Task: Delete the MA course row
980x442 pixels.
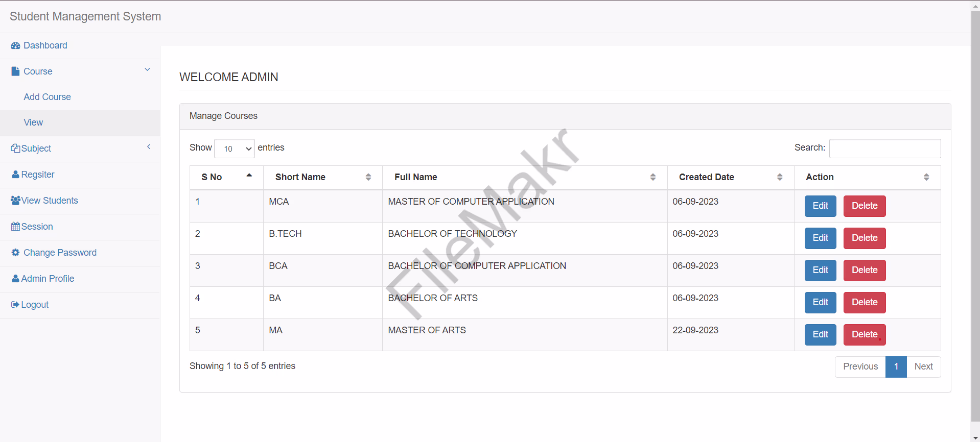Action: [865, 335]
